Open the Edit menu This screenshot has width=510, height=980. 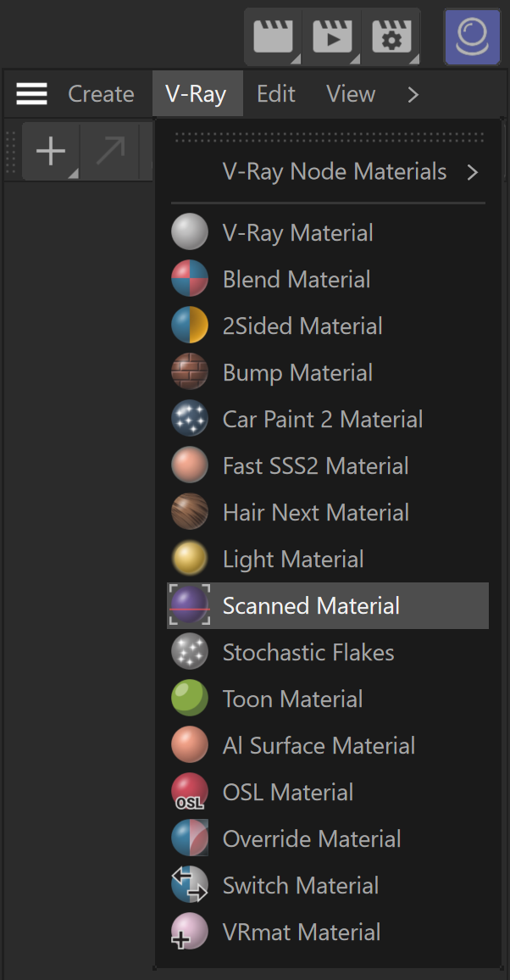click(x=276, y=94)
